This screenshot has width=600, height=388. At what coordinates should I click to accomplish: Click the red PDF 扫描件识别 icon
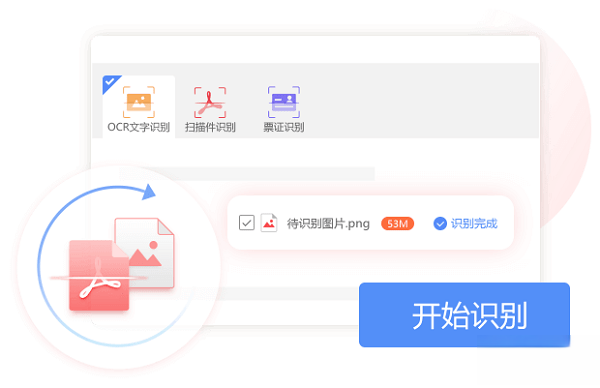(210, 102)
